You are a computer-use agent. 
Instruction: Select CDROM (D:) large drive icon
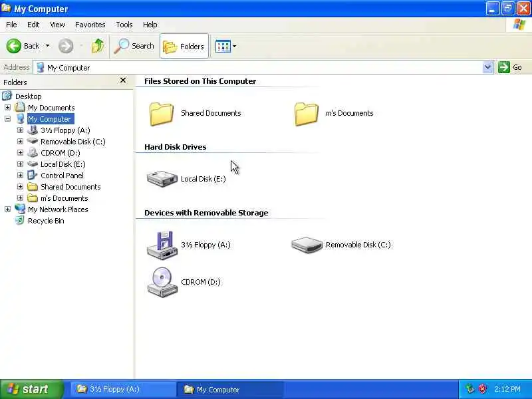[162, 282]
